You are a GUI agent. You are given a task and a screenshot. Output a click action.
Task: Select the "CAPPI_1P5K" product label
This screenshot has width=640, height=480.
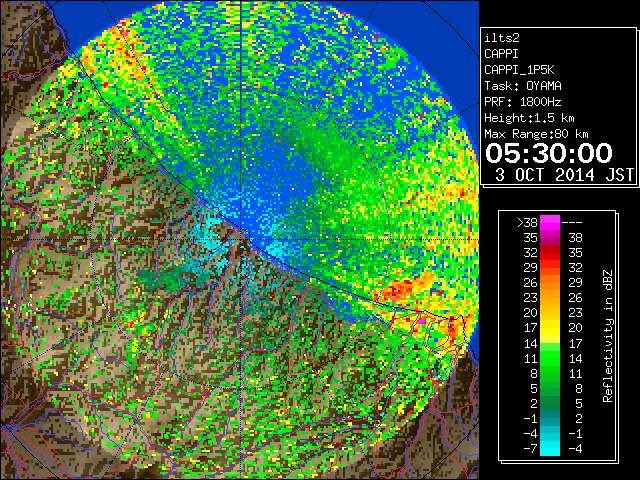click(519, 70)
